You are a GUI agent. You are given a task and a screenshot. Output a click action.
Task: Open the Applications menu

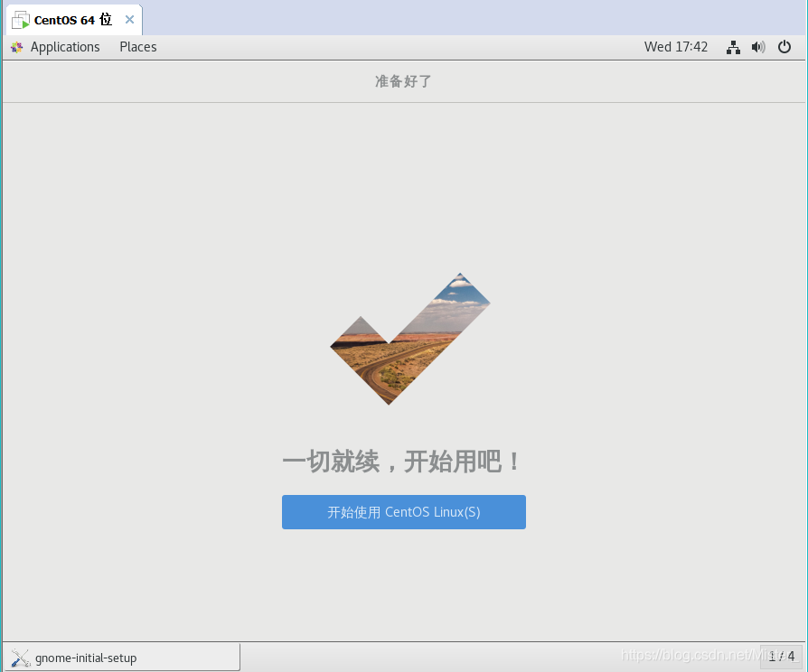coord(65,47)
